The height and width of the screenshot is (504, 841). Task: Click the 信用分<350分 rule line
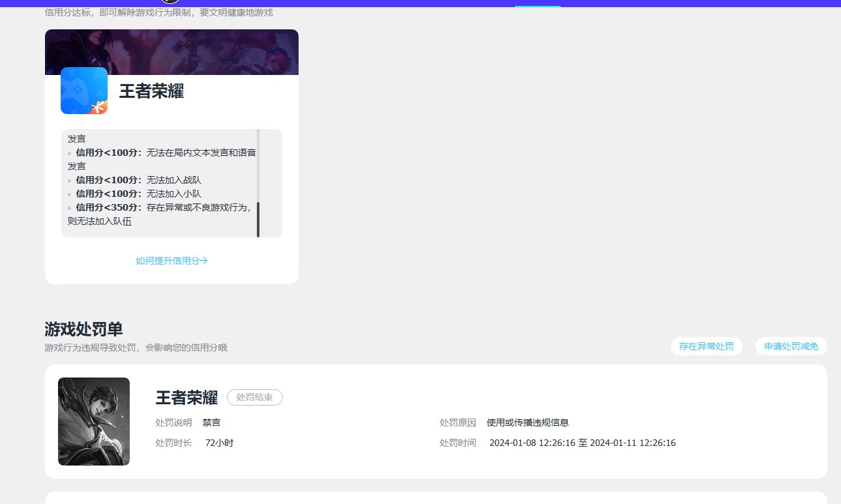click(160, 214)
